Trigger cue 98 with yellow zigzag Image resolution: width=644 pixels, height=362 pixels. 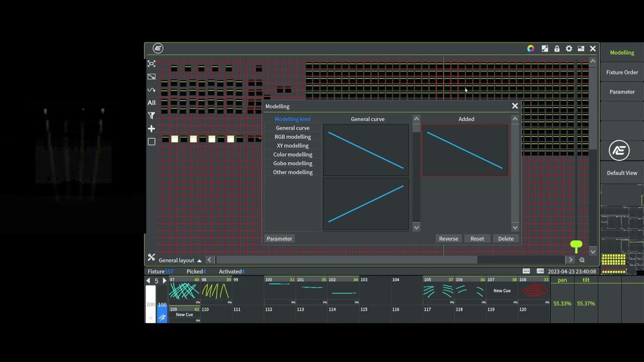point(216,291)
